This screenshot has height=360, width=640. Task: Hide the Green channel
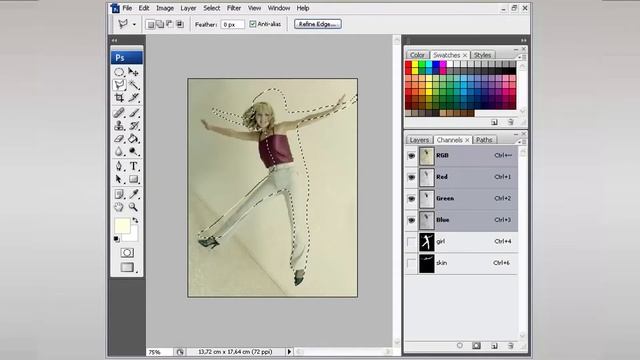point(411,199)
